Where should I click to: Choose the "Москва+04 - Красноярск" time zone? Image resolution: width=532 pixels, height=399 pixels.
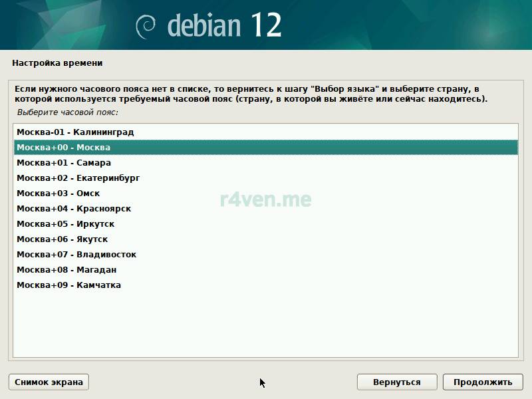click(74, 209)
